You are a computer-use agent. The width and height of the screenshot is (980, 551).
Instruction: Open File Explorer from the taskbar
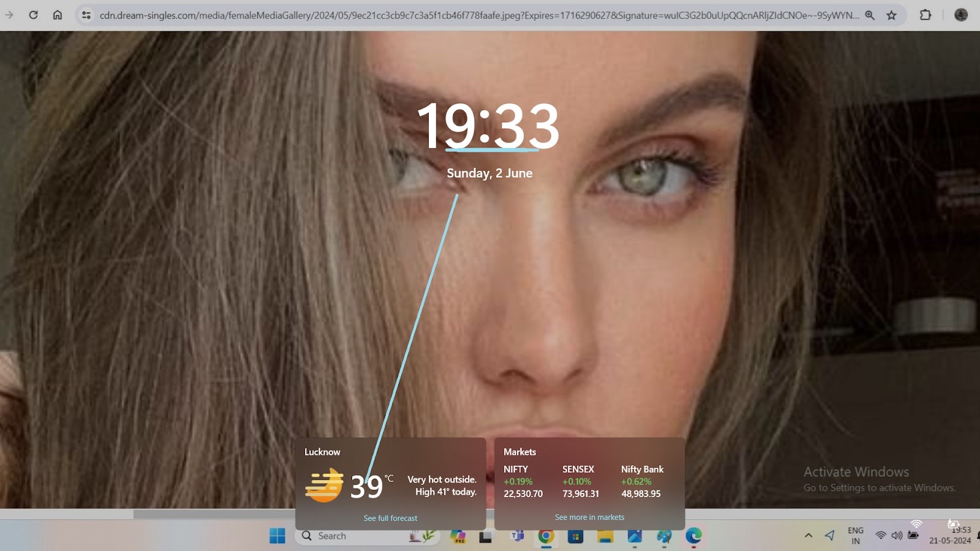605,536
